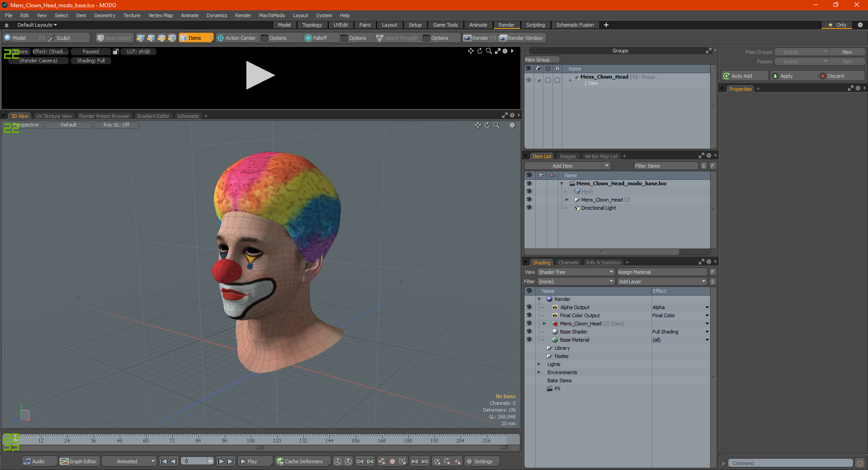Select Polygons selection mode icon

pyautogui.click(x=161, y=38)
